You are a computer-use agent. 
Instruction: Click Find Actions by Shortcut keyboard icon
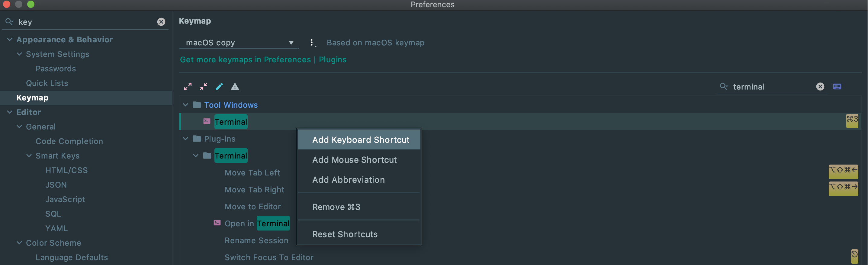pyautogui.click(x=837, y=87)
